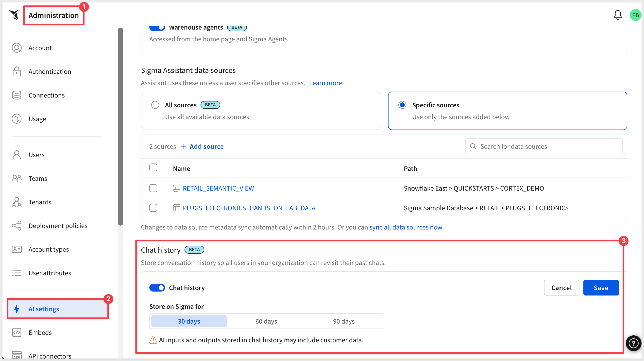This screenshot has width=644, height=361.
Task: Turn off the Chat history toggle
Action: 157,288
